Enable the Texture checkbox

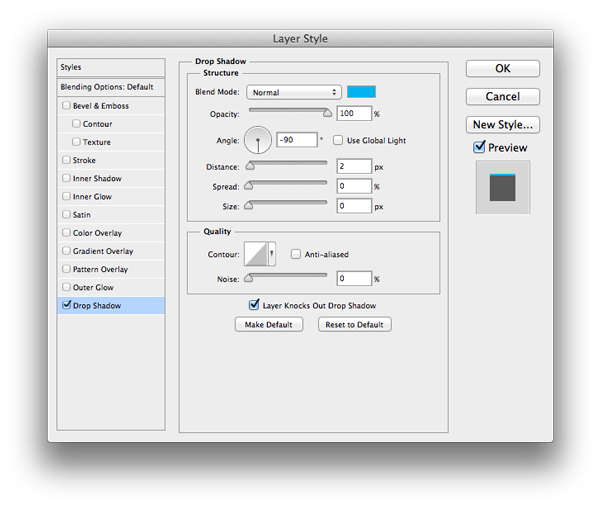[76, 142]
